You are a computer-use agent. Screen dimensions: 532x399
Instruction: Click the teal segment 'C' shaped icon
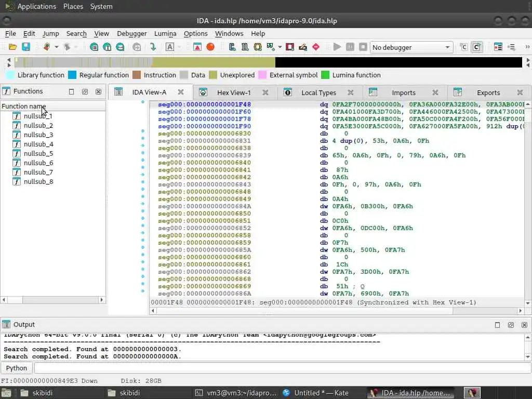(232, 47)
